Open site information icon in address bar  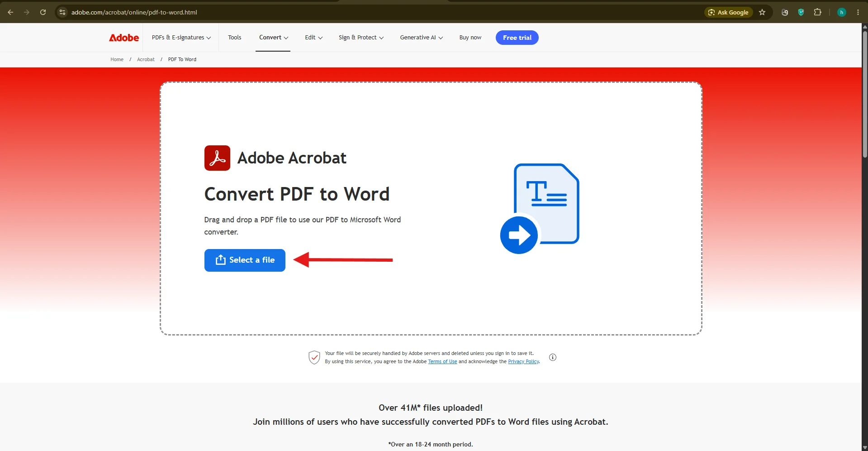[x=62, y=12]
